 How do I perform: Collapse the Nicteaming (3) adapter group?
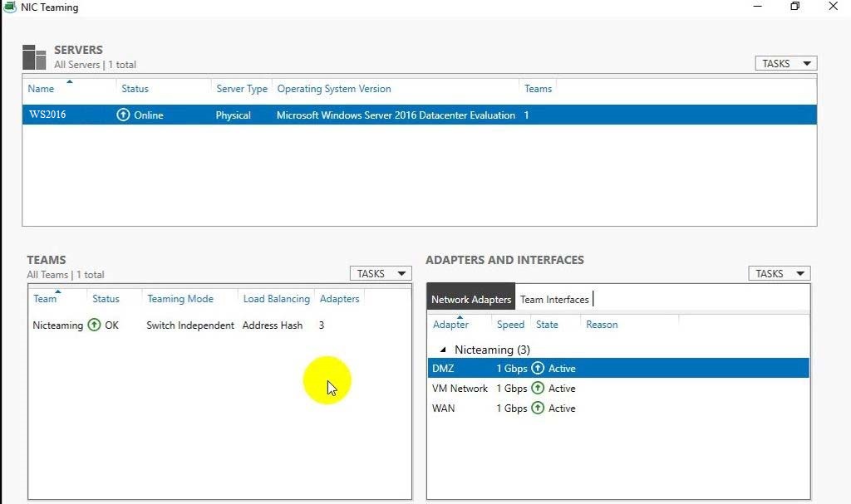(x=443, y=350)
